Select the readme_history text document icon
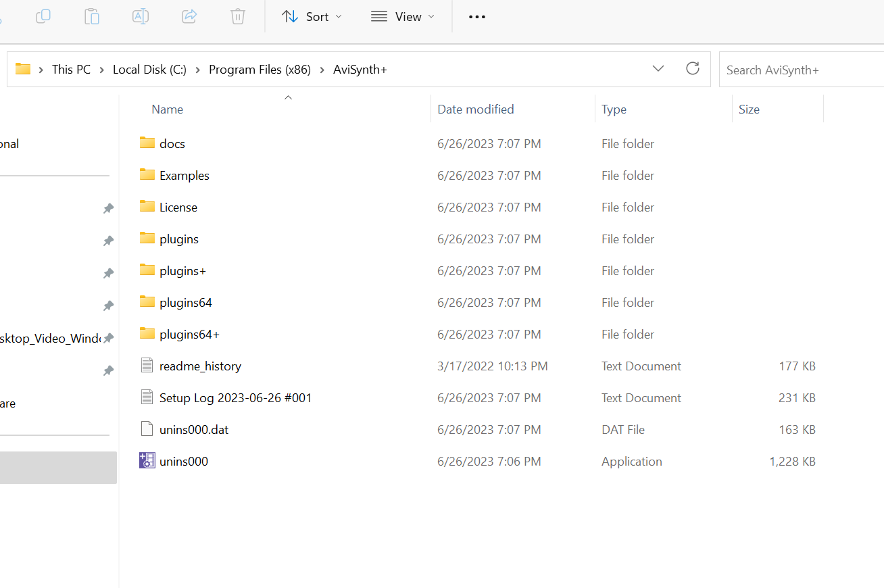This screenshot has width=884, height=588. click(147, 366)
